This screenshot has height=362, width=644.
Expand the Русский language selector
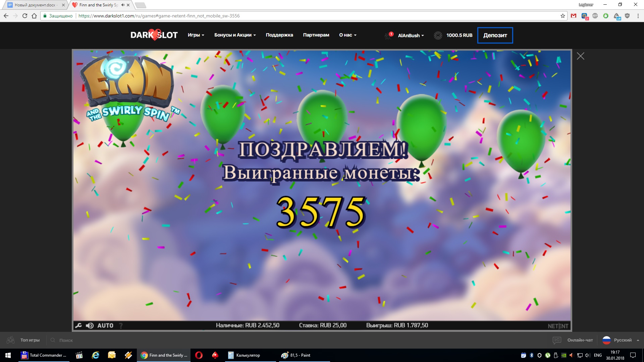pos(626,340)
